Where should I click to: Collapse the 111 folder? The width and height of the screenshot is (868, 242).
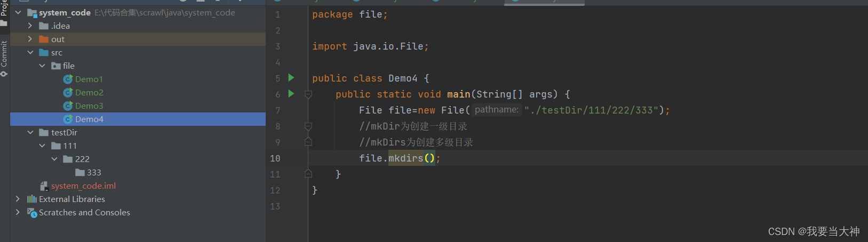pyautogui.click(x=42, y=146)
